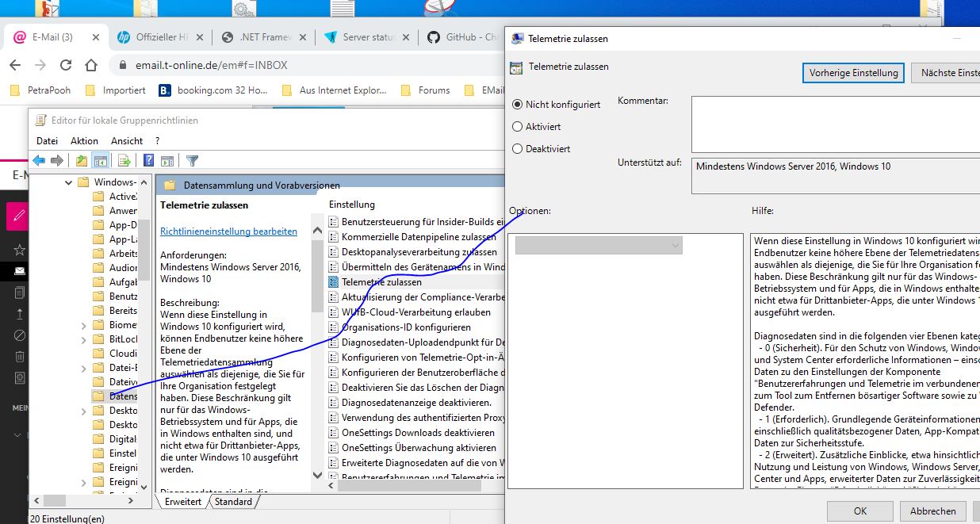
Task: Select the 'Nicht konfiguriert' radio button
Action: (518, 104)
